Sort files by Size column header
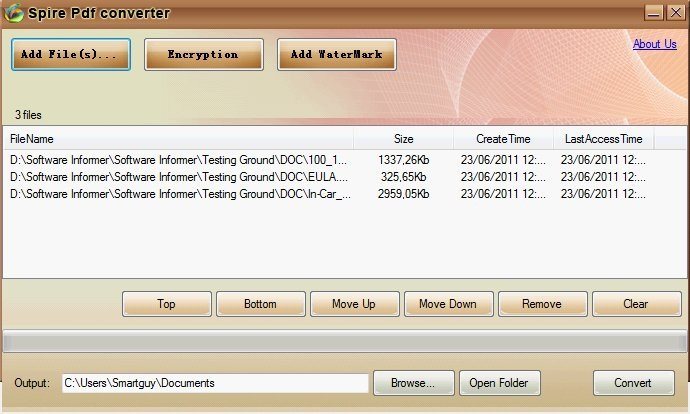 [403, 139]
